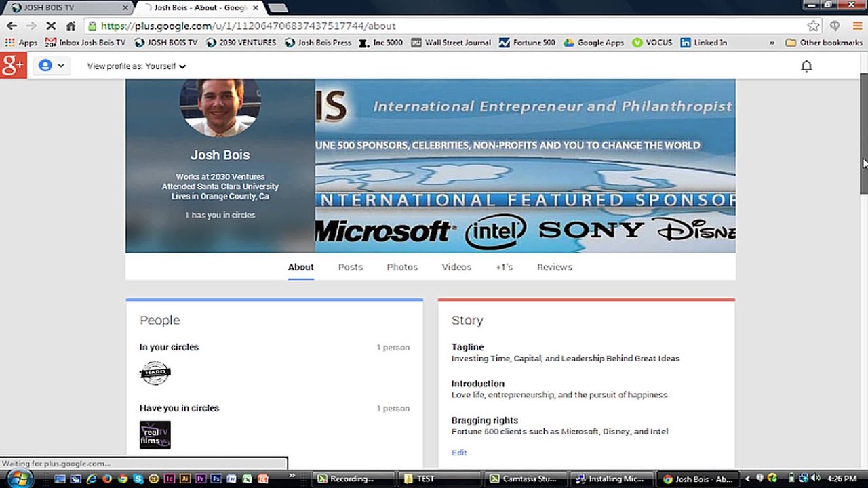This screenshot has height=488, width=868.
Task: Click the page vertical scrollbar thumb
Action: (x=863, y=132)
